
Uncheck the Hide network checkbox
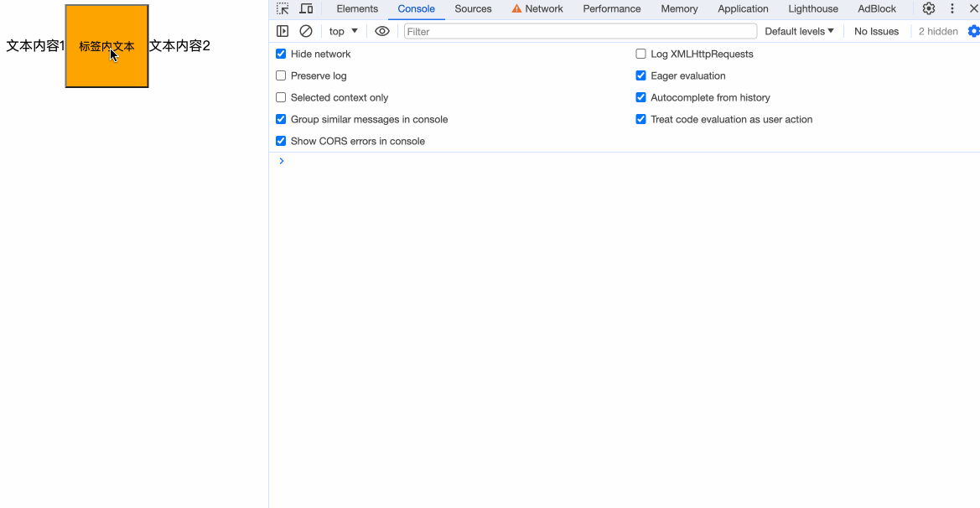(x=281, y=54)
